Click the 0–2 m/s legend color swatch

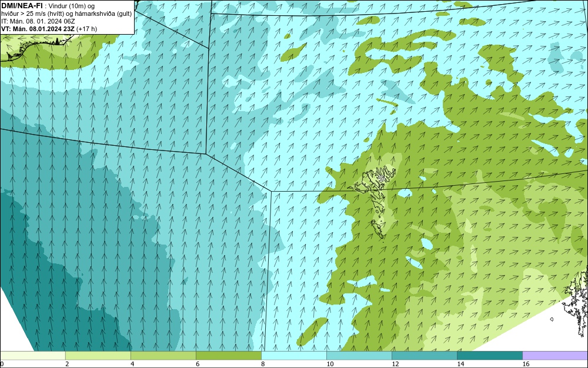click(32, 355)
